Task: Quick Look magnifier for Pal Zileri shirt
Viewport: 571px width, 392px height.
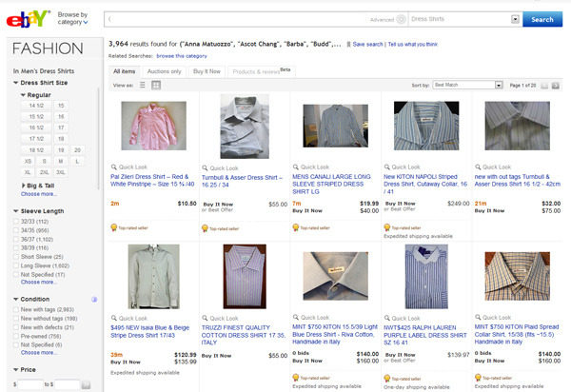Action: click(x=113, y=167)
